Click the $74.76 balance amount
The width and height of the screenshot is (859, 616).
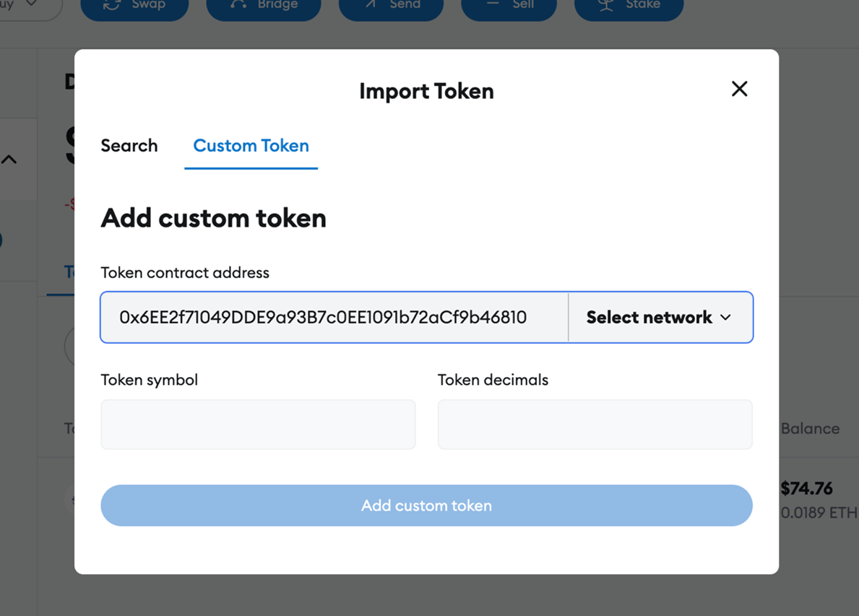tap(806, 488)
